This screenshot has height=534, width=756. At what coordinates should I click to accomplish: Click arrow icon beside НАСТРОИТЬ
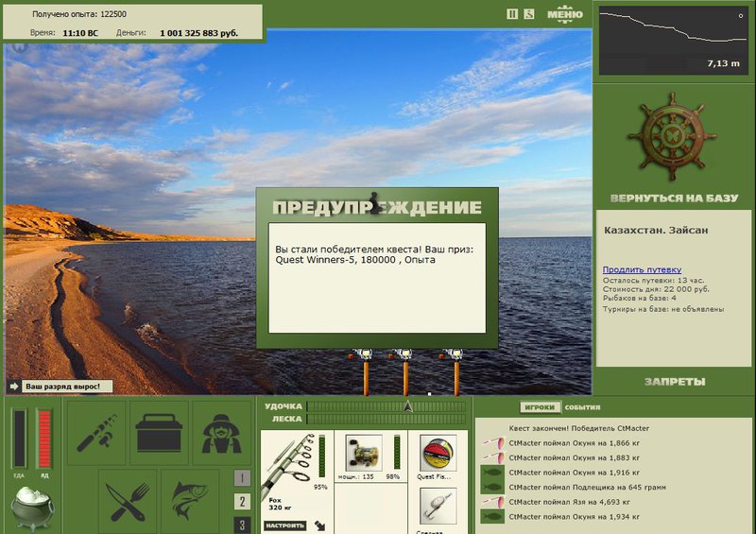[x=319, y=525]
